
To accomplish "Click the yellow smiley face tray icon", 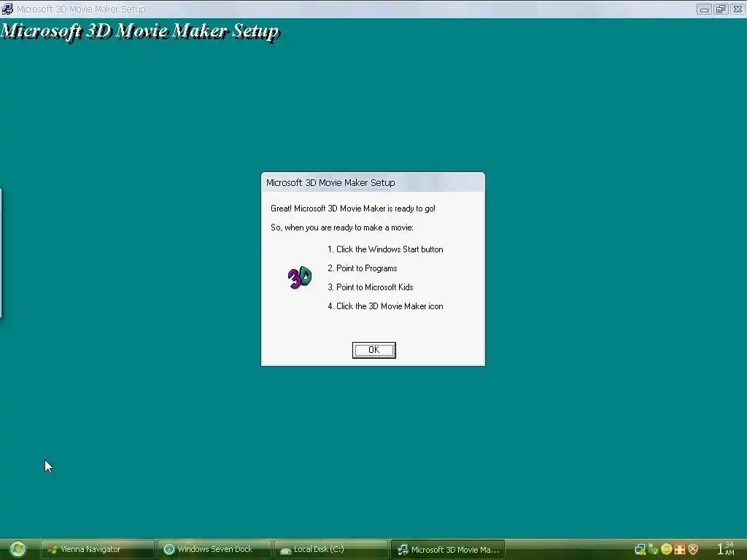I will pyautogui.click(x=667, y=549).
